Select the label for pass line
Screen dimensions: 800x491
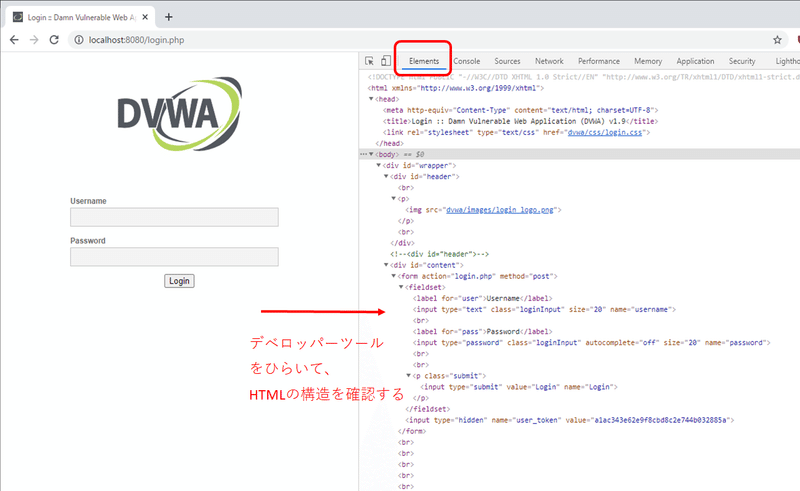(x=482, y=332)
